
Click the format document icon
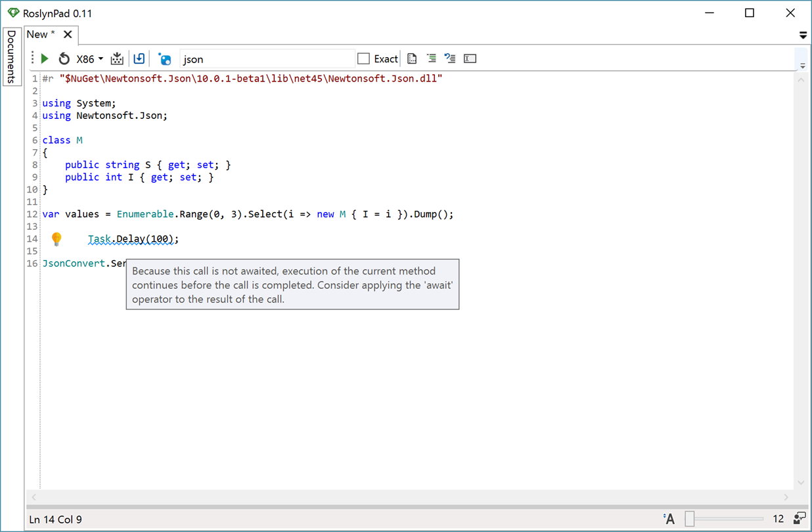coord(412,58)
